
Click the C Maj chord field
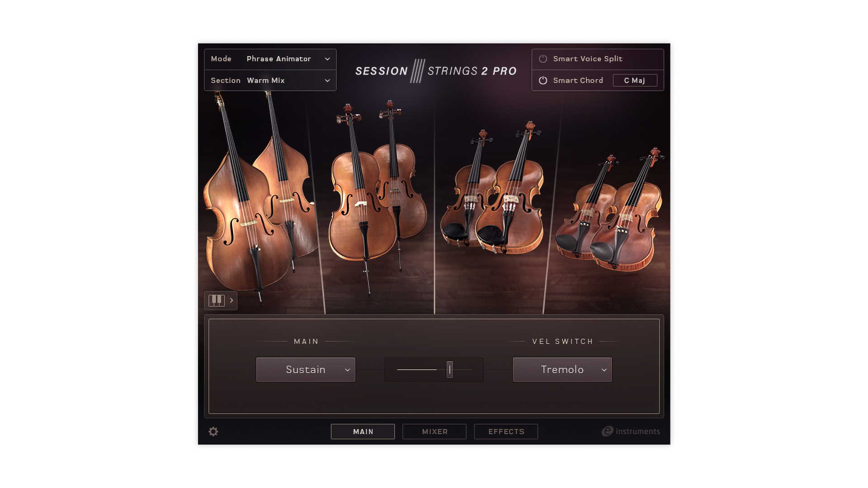point(635,80)
